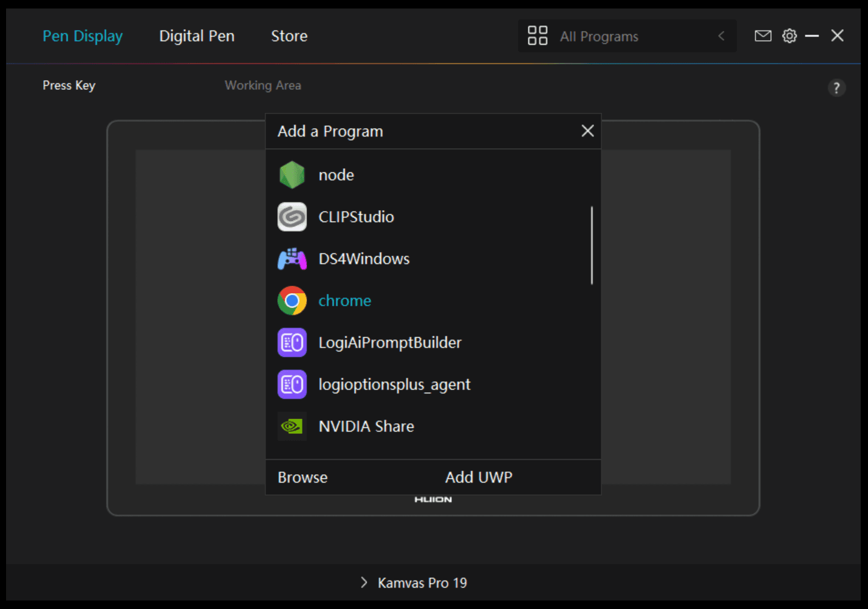Click the All Programs grid icon
The height and width of the screenshot is (609, 868).
click(538, 36)
